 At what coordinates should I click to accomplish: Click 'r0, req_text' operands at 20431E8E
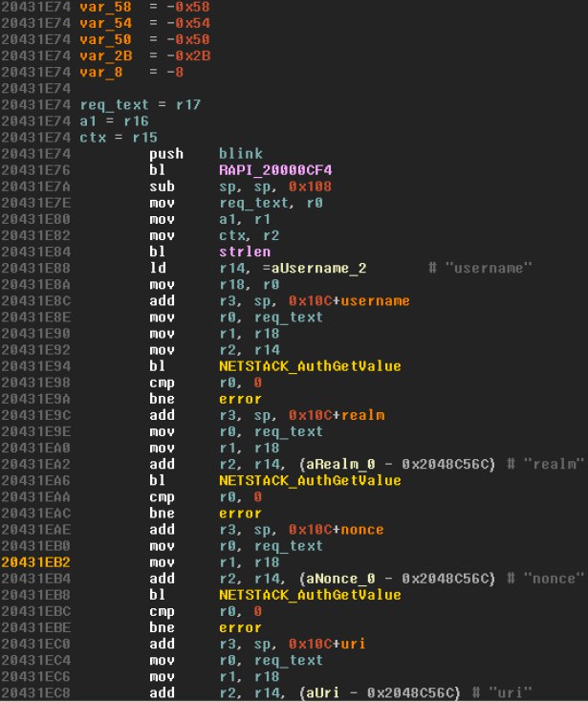(271, 317)
